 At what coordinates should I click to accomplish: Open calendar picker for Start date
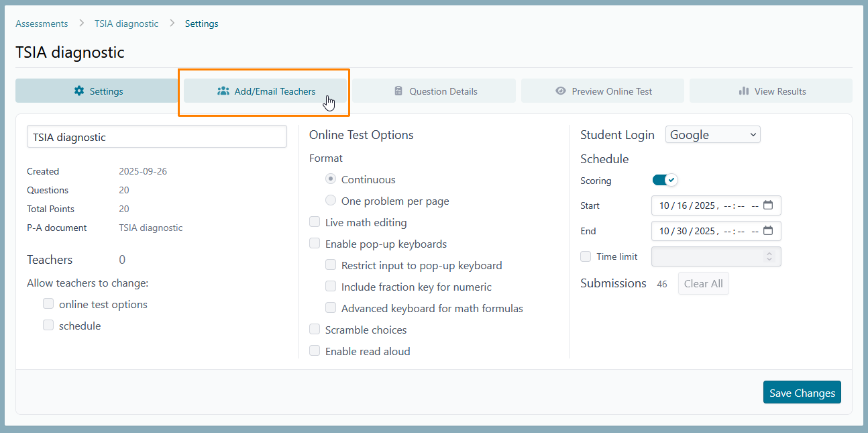click(x=768, y=205)
